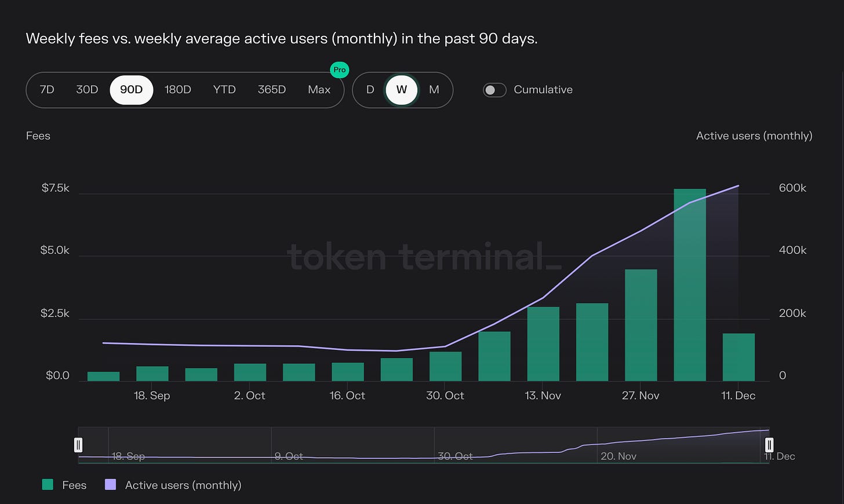This screenshot has height=504, width=844.
Task: Click the green Pro badge
Action: 340,70
